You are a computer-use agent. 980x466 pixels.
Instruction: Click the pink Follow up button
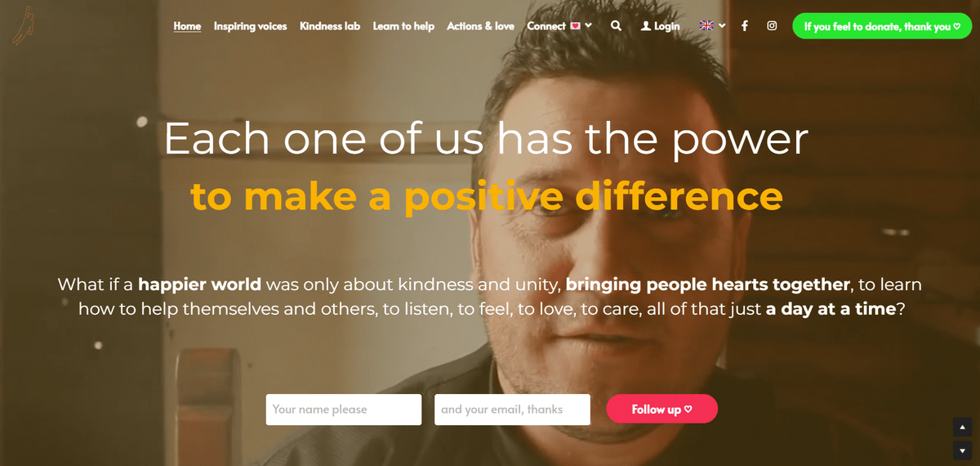tap(661, 409)
